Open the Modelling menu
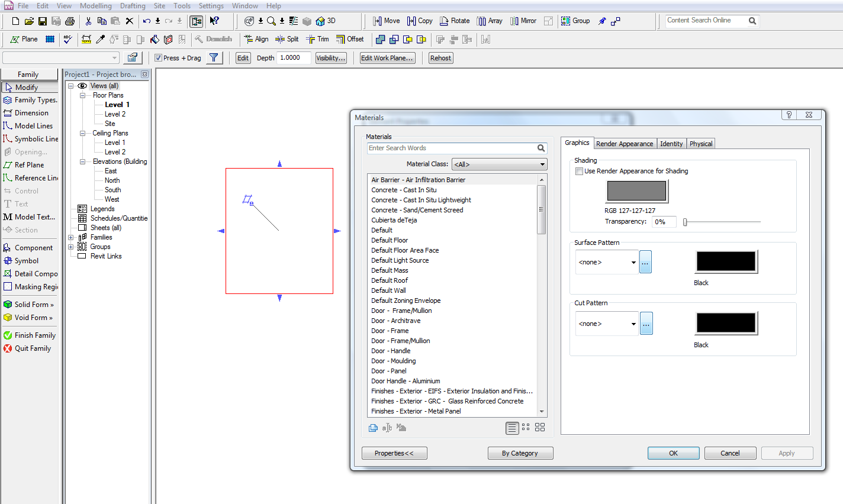 tap(95, 6)
